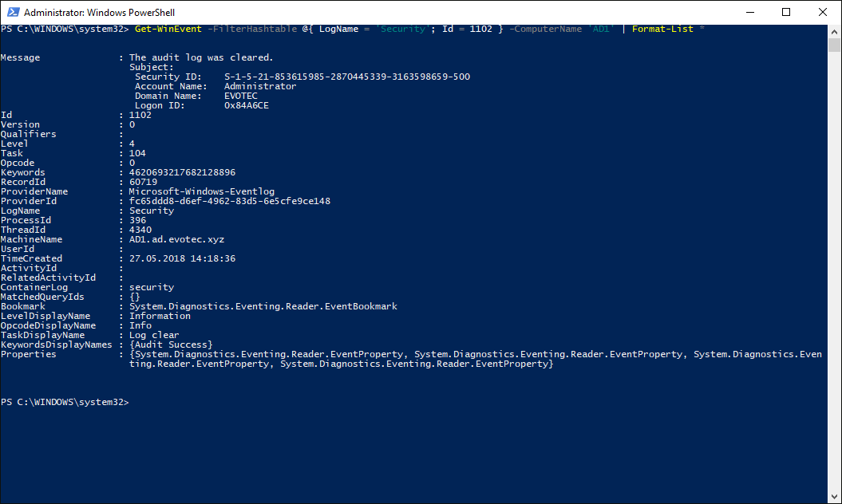Click the scrollbar down arrow

pyautogui.click(x=835, y=497)
